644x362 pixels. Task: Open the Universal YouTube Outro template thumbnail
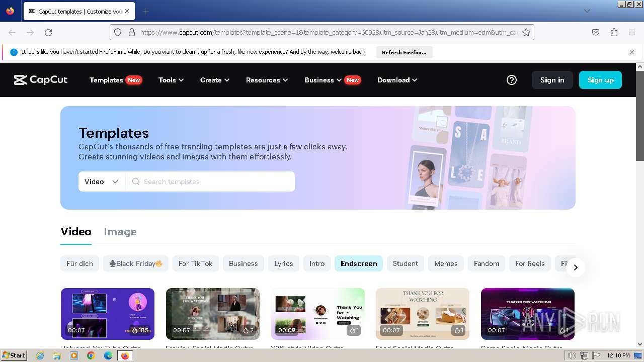coord(108,314)
